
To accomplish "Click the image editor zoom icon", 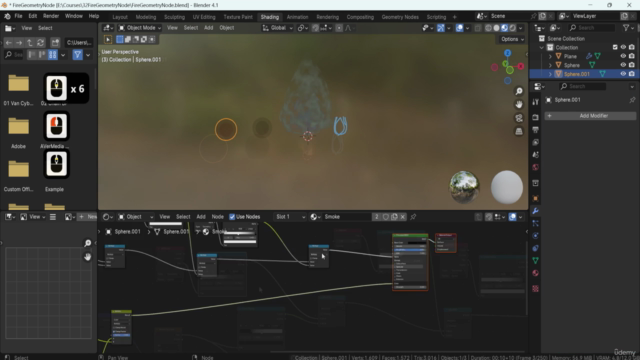I will [87, 243].
